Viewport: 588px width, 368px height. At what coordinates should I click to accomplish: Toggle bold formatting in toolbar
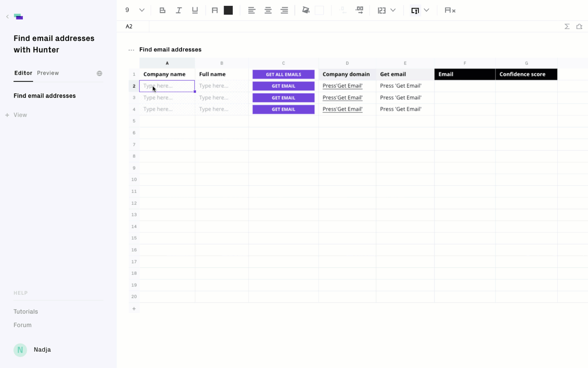pos(162,10)
